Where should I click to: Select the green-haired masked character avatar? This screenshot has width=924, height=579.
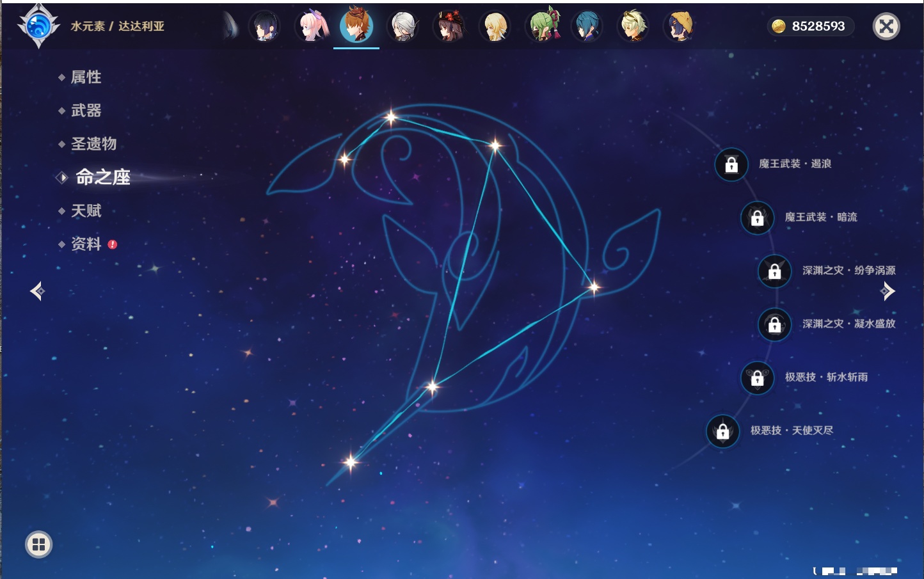click(x=542, y=27)
